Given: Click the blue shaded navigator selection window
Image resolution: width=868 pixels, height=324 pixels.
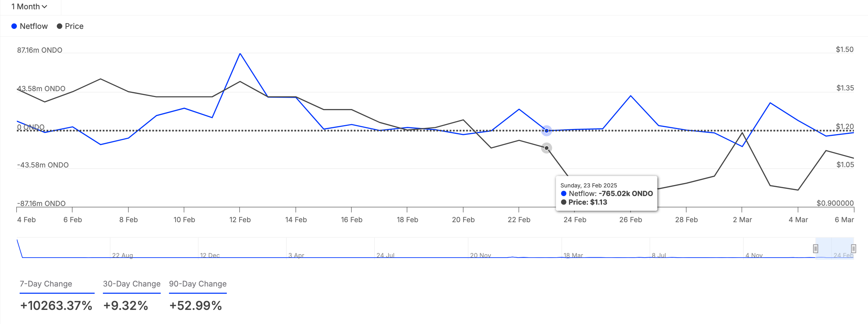Looking at the screenshot, I should click(835, 246).
